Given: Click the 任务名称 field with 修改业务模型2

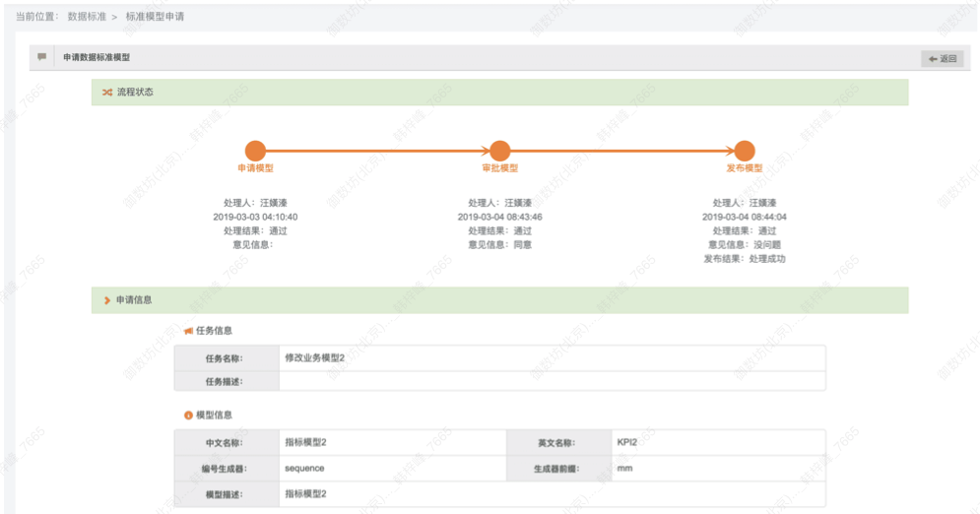Looking at the screenshot, I should coord(552,358).
